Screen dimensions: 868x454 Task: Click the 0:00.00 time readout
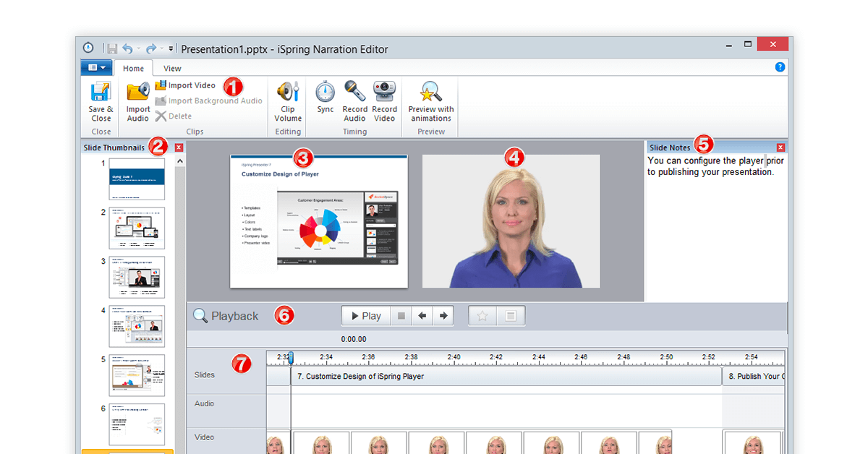(x=354, y=339)
